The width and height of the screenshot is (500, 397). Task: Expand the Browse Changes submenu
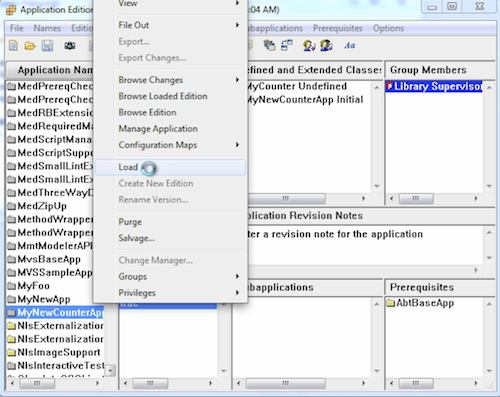coord(237,80)
